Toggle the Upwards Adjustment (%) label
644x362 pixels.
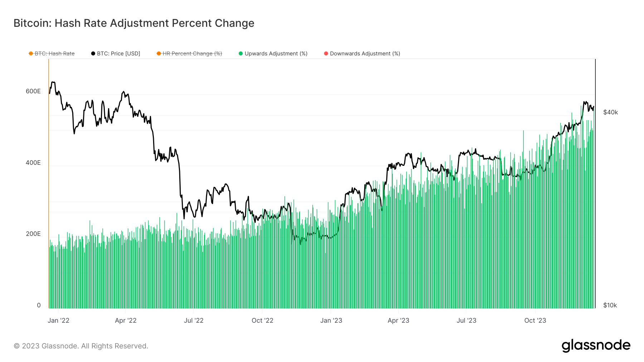click(x=276, y=54)
